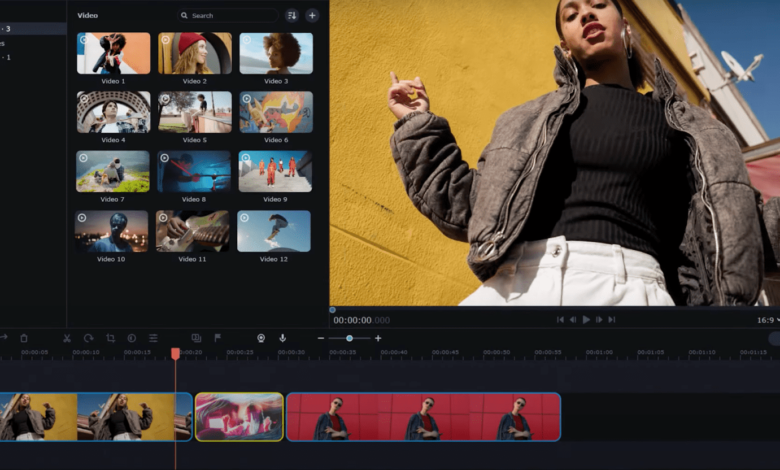This screenshot has width=780, height=470.
Task: Click inside the Search field
Action: tap(230, 16)
